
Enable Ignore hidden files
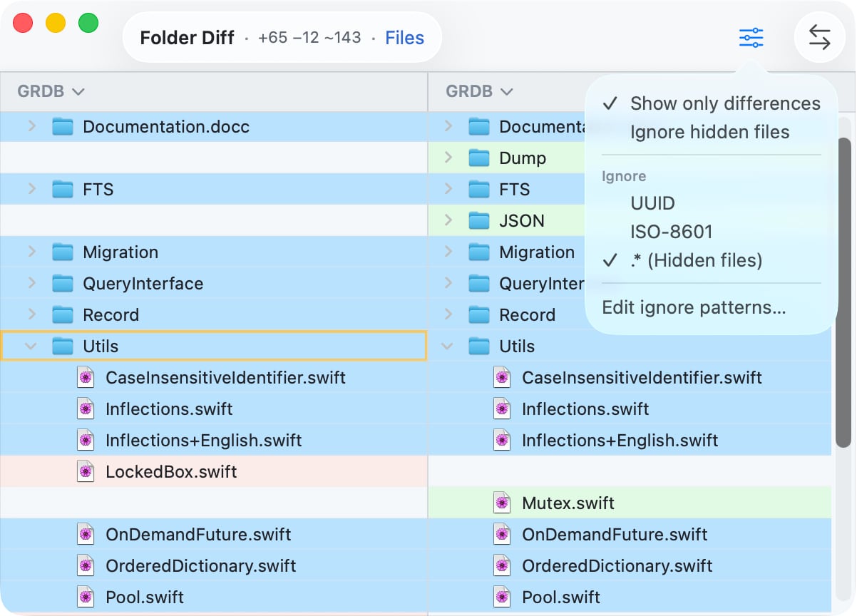709,132
